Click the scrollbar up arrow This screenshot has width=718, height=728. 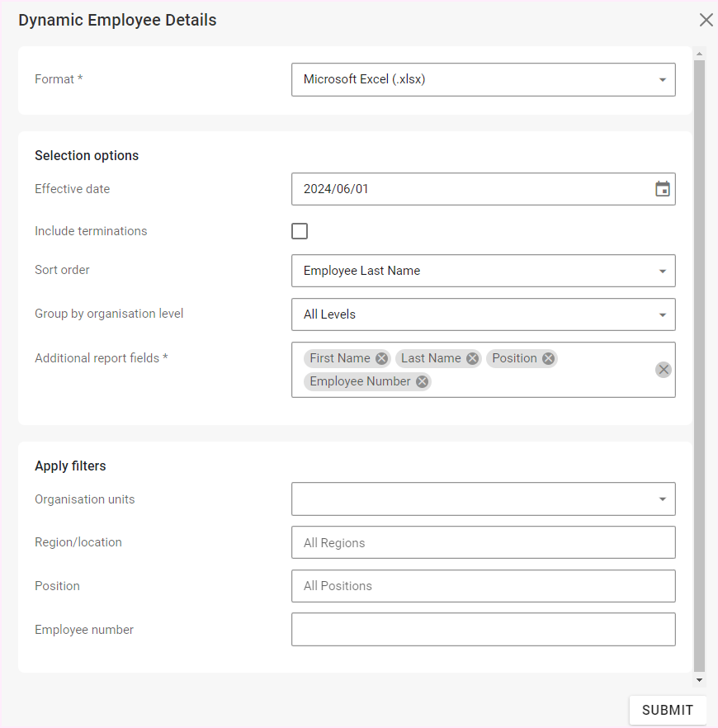point(700,54)
